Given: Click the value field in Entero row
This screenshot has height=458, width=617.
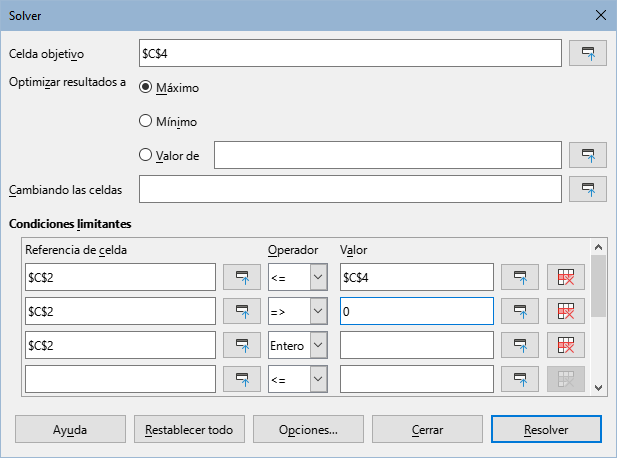Looking at the screenshot, I should 417,345.
